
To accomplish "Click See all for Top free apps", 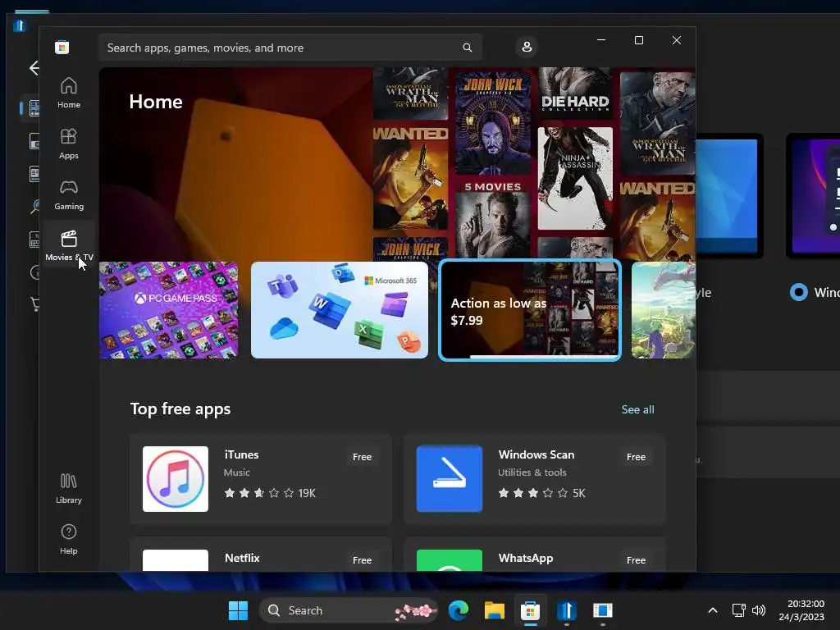I will (x=637, y=409).
